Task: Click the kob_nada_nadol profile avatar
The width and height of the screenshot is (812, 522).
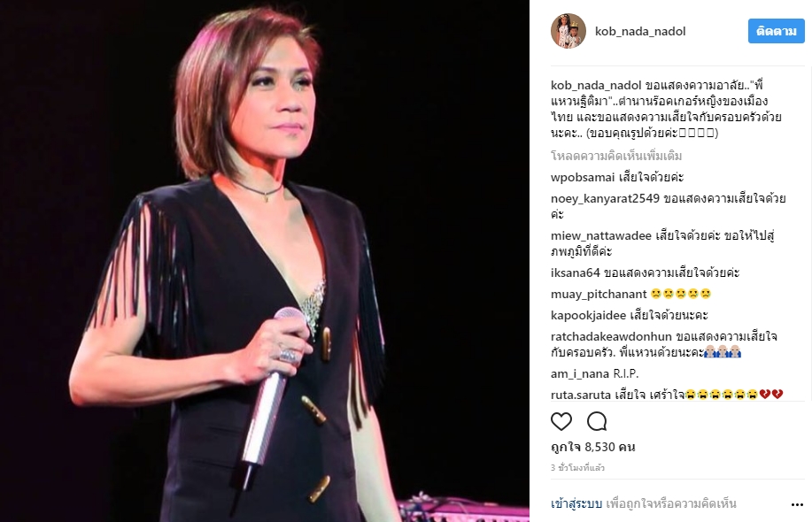Action: point(568,31)
